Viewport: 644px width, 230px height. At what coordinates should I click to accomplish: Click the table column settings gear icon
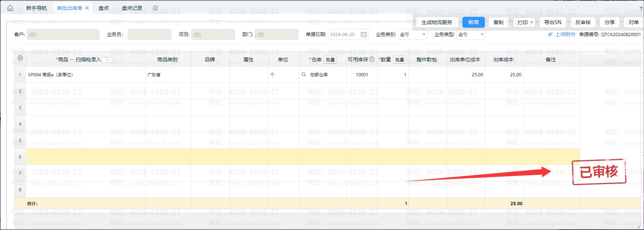pos(20,58)
